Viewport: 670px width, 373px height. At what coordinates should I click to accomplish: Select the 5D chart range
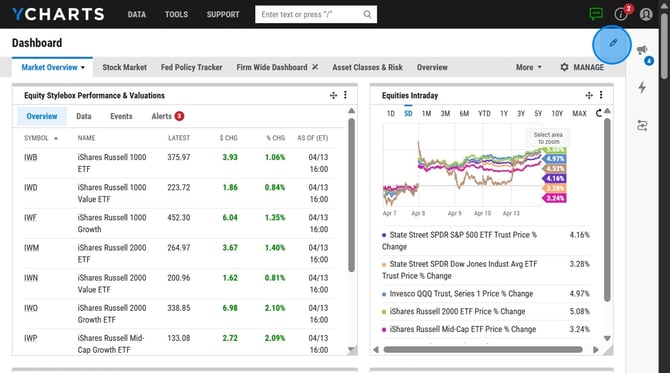click(408, 113)
